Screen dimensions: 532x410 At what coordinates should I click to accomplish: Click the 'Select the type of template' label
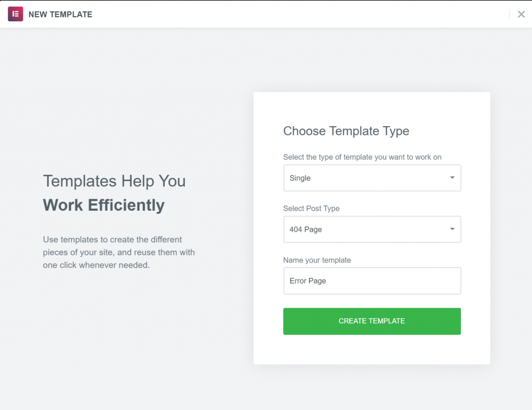click(x=362, y=157)
